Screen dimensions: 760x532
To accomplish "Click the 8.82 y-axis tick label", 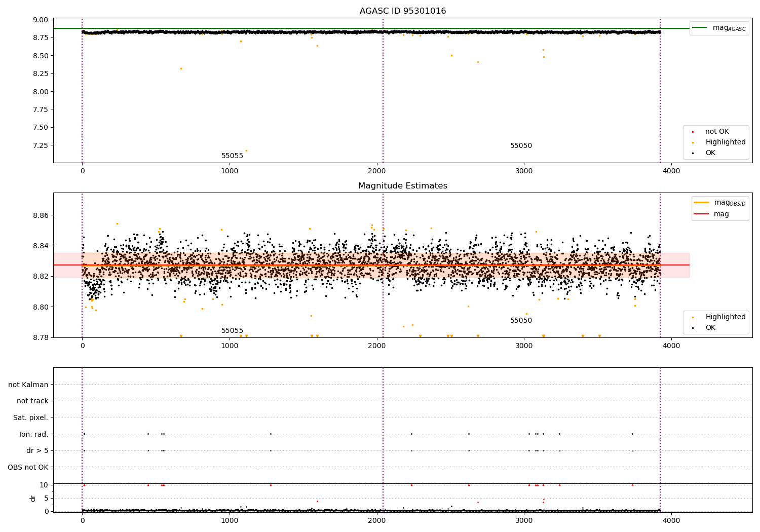I will (41, 277).
